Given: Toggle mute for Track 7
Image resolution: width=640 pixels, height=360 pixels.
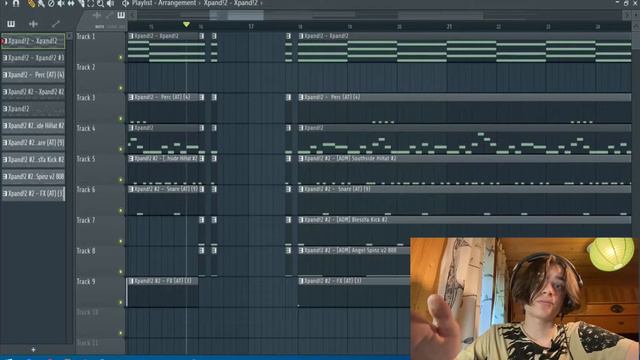Looking at the screenshot, I should pyautogui.click(x=120, y=241).
